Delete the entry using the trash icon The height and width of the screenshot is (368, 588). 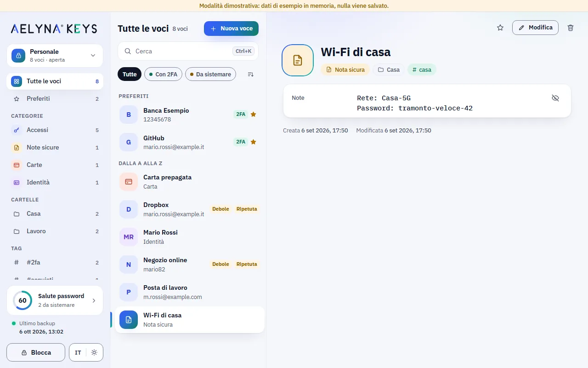click(571, 28)
